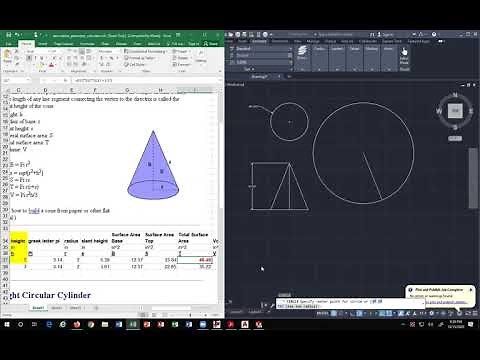Click the Save icon in Excel's title bar
Image resolution: width=480 pixels, height=360 pixels.
8,35
